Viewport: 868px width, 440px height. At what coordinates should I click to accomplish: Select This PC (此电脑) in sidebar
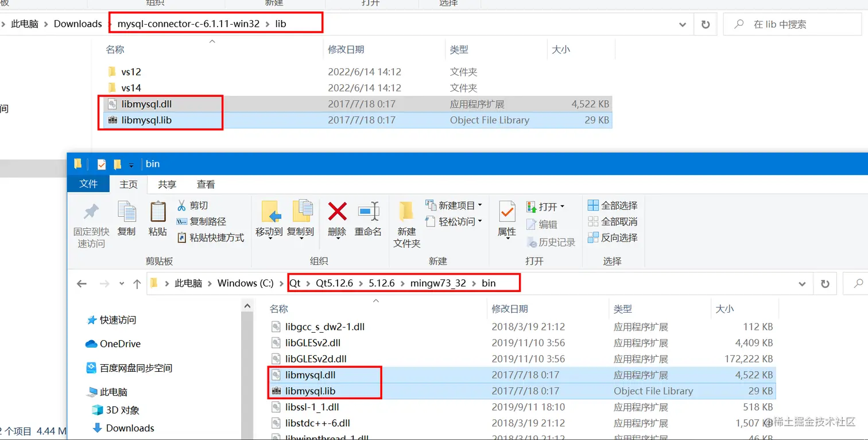(x=107, y=392)
